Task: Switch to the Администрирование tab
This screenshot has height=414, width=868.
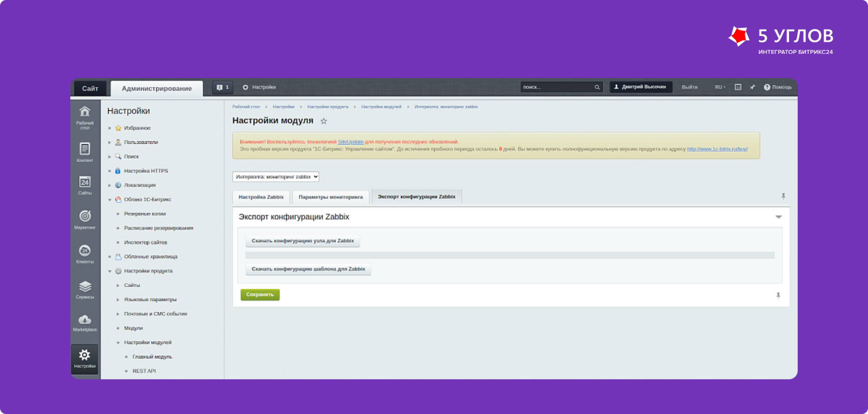Action: [157, 88]
